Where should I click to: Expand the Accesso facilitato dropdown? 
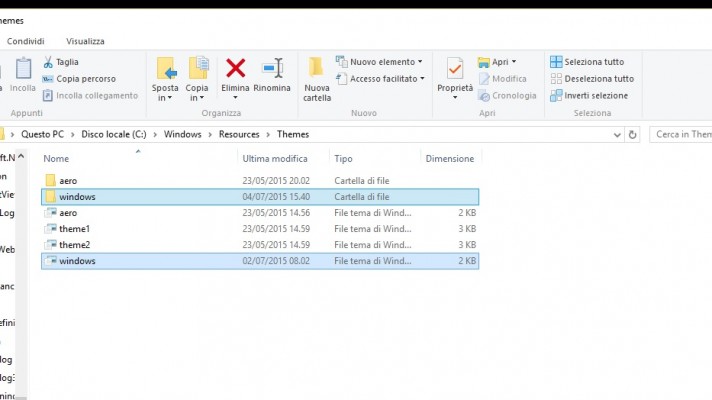(x=422, y=79)
